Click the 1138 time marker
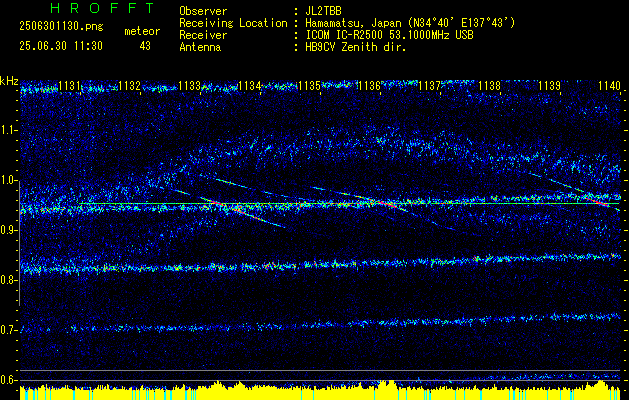Image resolution: width=629 pixels, height=400 pixels. pos(489,85)
